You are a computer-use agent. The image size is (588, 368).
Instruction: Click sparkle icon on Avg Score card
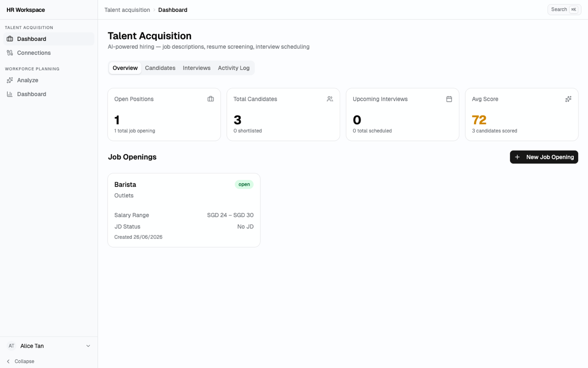pos(568,99)
